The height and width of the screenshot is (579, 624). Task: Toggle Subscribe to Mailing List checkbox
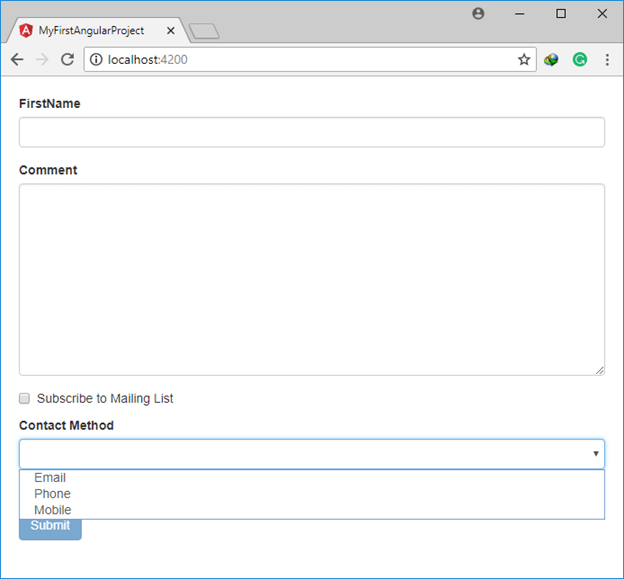click(x=24, y=398)
